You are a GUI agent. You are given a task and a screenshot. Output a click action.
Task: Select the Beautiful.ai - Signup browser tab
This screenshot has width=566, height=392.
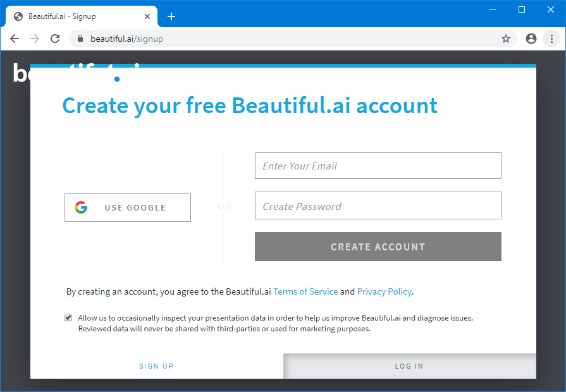point(76,16)
